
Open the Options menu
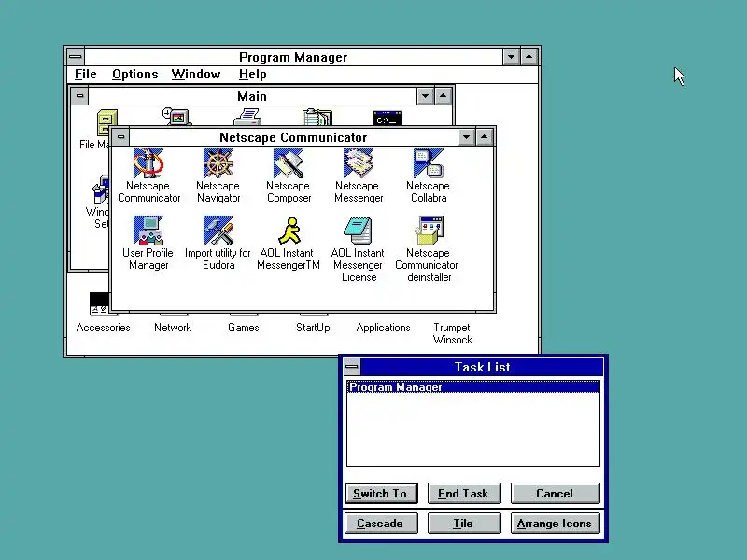tap(135, 75)
